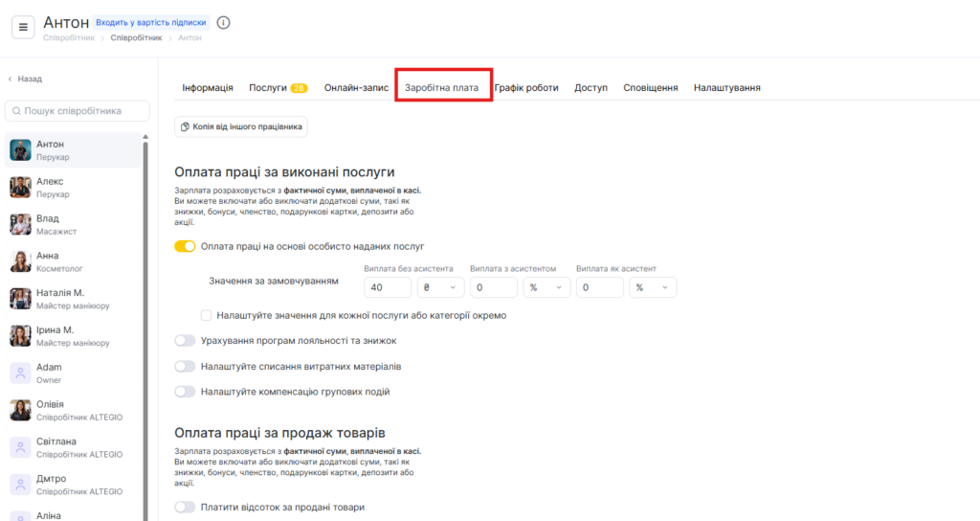The width and height of the screenshot is (980, 521).
Task: Open percent dropdown for Виплата з асистентом
Action: click(546, 287)
